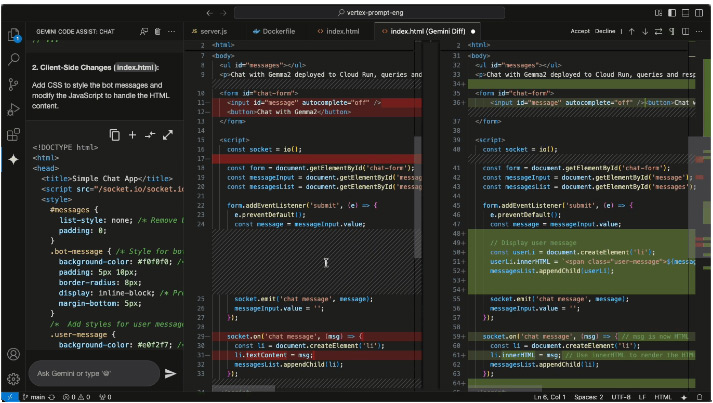
Task: Select the index.html (Gemini Diff) tab
Action: (x=428, y=31)
